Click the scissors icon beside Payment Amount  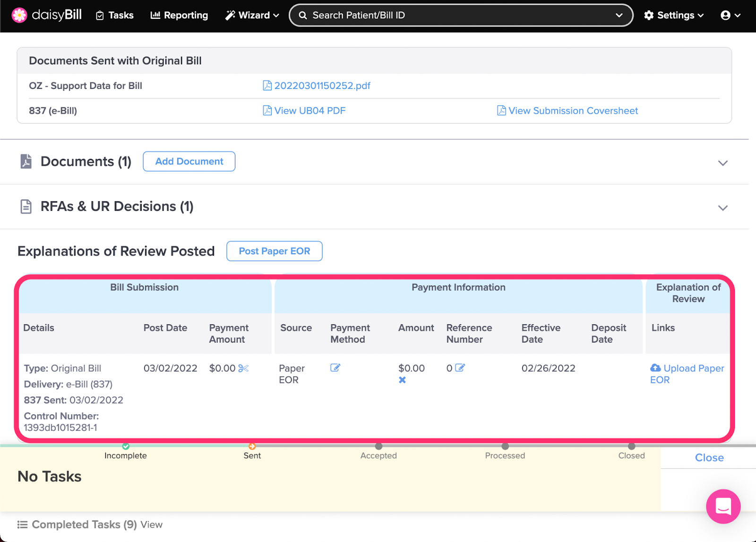(243, 368)
